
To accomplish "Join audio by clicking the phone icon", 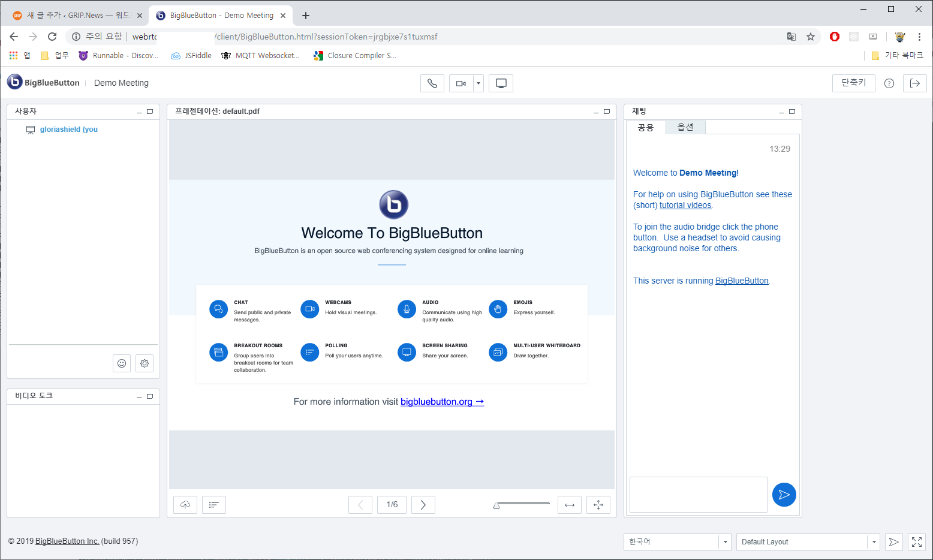I will (x=432, y=83).
